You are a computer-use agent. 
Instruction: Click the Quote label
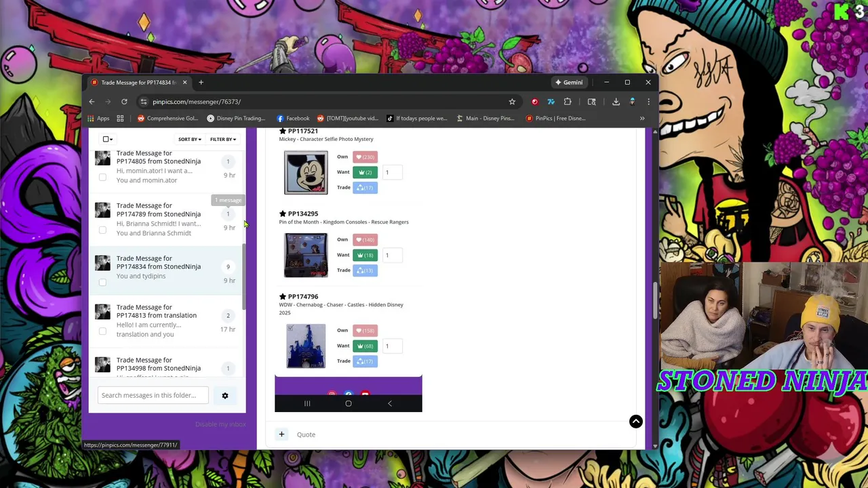coord(306,434)
